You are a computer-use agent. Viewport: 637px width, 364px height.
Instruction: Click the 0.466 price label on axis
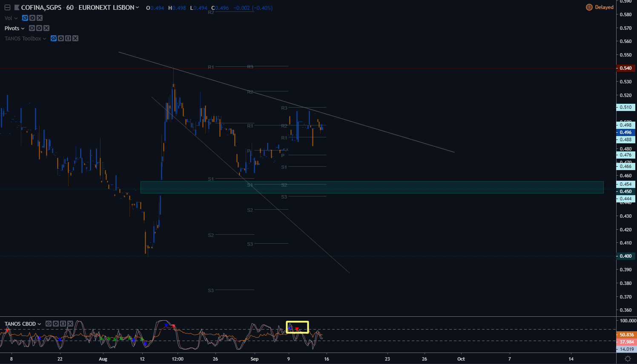626,166
